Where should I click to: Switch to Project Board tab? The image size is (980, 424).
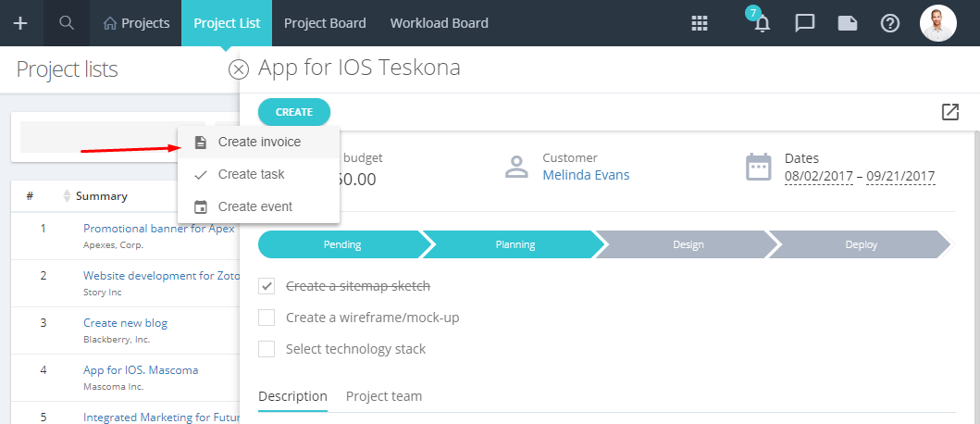click(325, 23)
